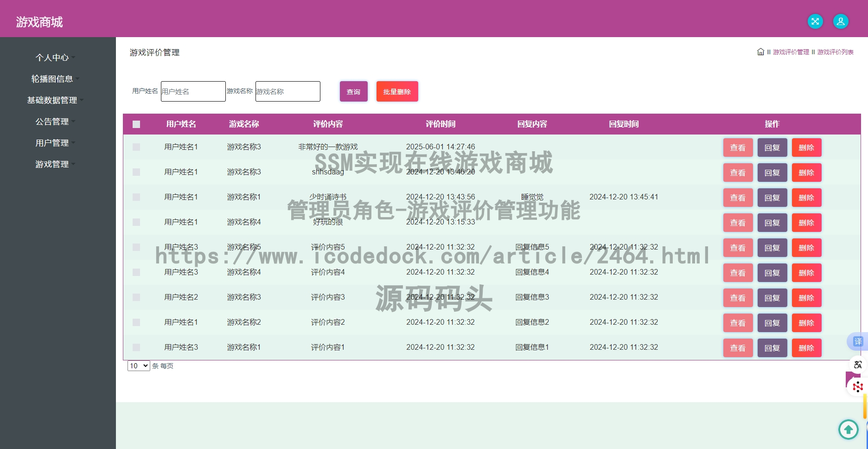Check the row with 评价内容1
868x449 pixels.
[136, 347]
